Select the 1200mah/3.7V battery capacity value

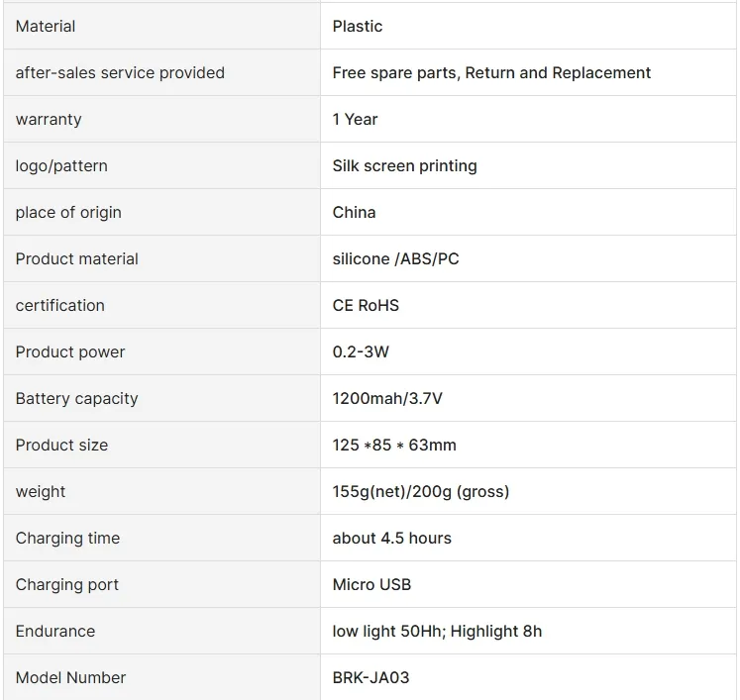pos(387,399)
